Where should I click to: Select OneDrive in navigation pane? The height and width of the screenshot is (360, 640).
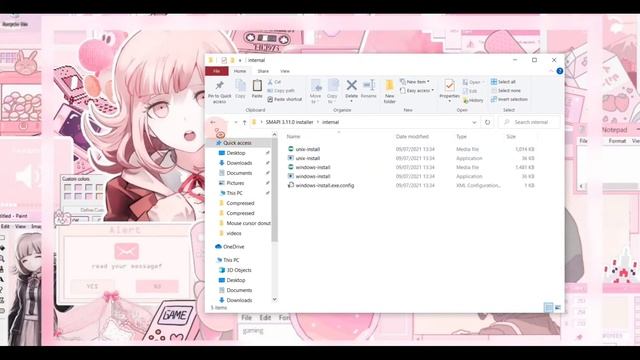[233, 247]
